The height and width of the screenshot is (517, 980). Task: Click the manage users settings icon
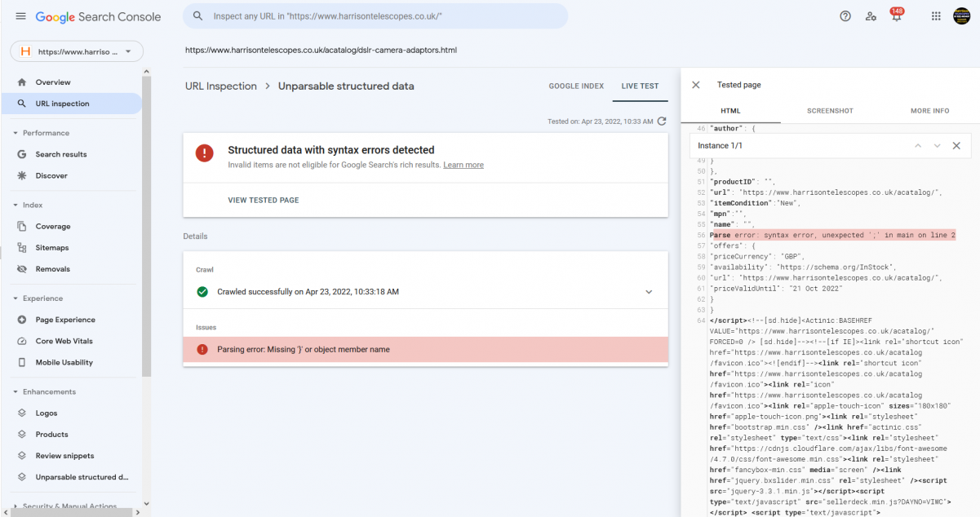871,16
